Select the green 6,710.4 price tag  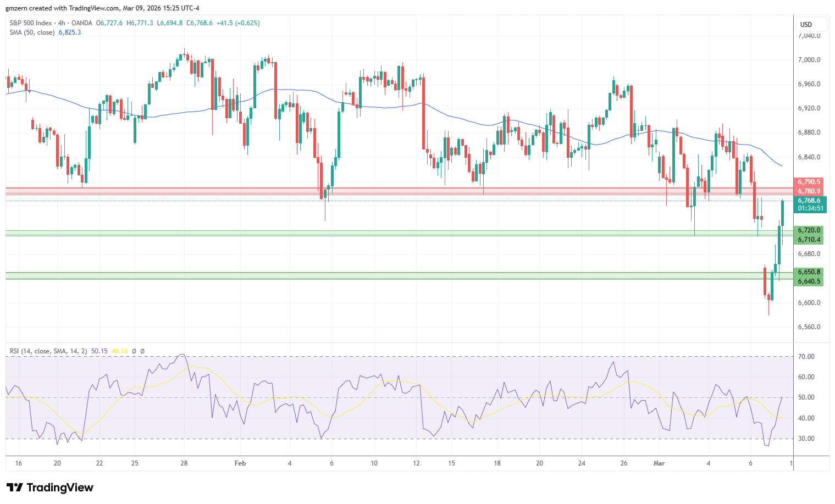[x=809, y=240]
